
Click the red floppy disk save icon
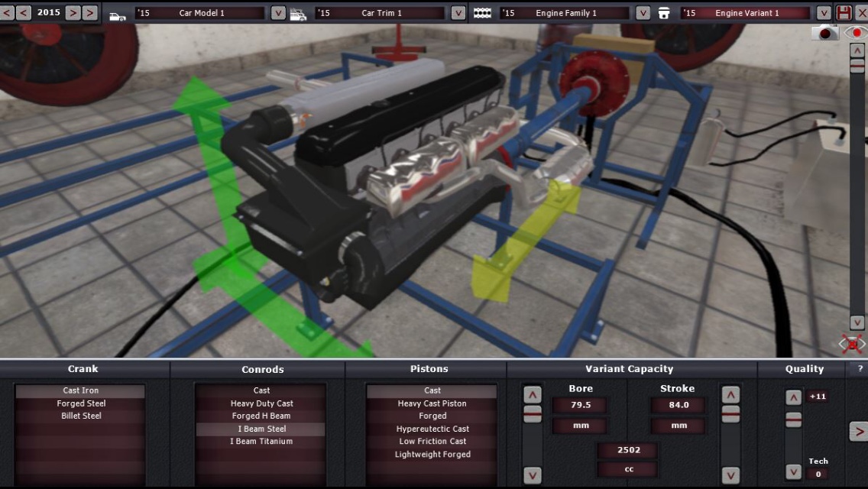[844, 13]
